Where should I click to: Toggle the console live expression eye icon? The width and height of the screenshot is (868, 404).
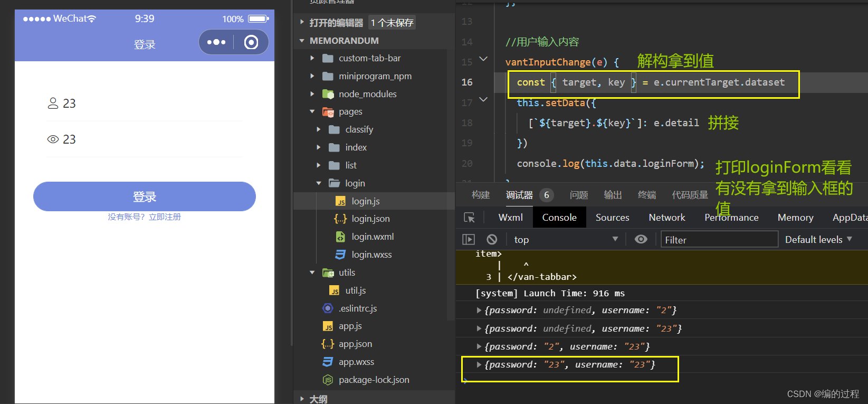pyautogui.click(x=641, y=239)
